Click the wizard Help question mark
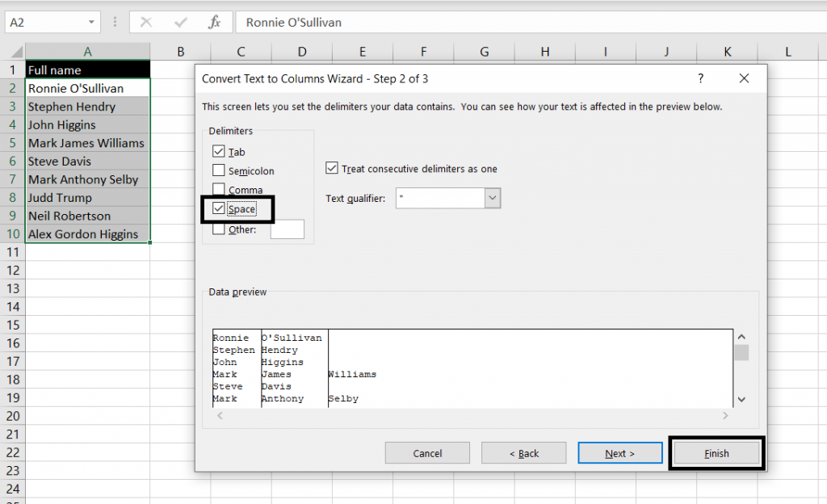 [700, 78]
